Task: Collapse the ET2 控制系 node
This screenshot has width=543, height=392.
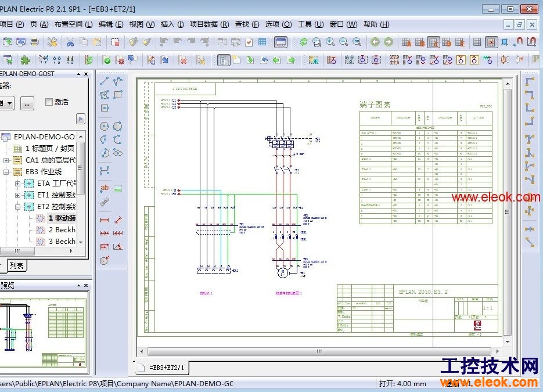Action: pyautogui.click(x=17, y=207)
